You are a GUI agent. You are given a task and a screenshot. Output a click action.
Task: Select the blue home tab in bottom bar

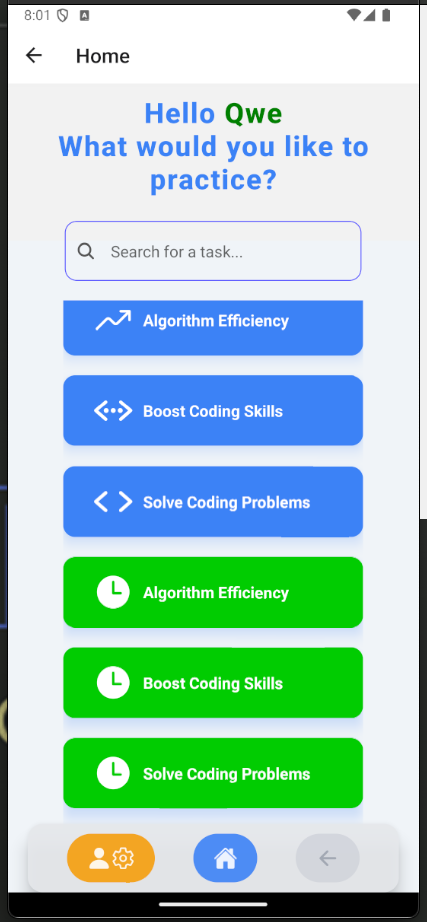(225, 858)
